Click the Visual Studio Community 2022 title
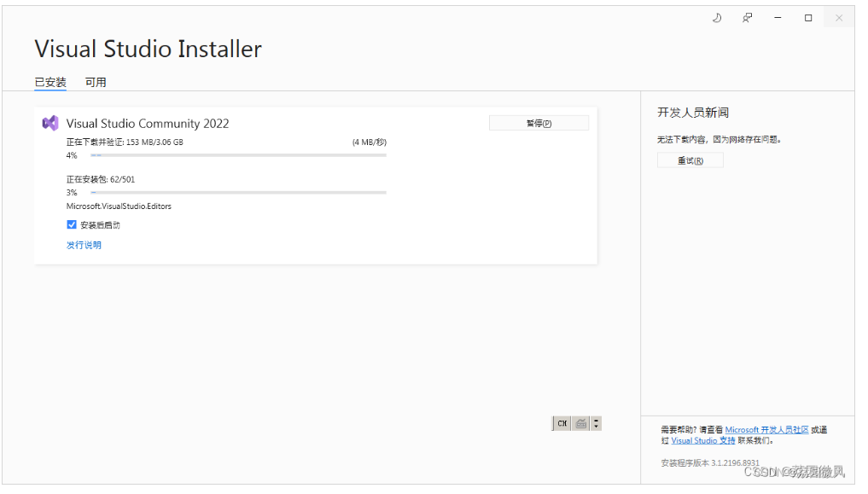Viewport: 868px width, 494px height. click(148, 124)
